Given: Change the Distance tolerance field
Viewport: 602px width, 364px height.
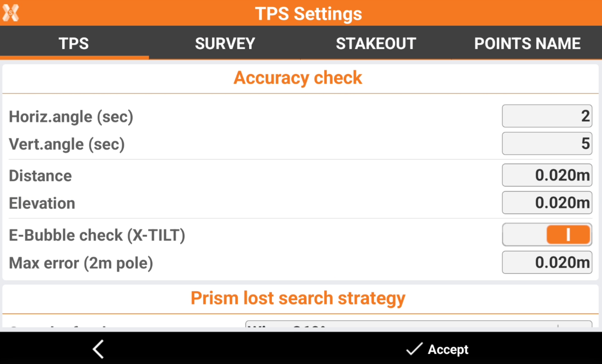Looking at the screenshot, I should pos(547,175).
